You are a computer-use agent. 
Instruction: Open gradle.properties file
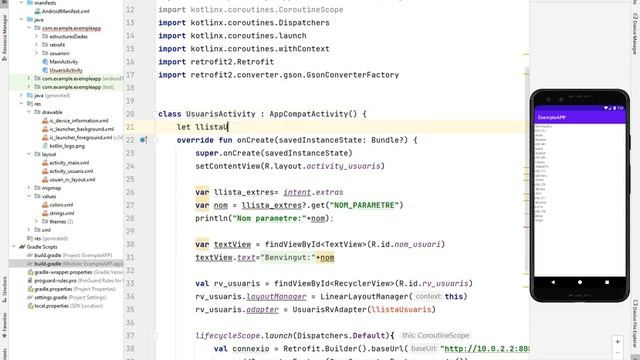coord(71,289)
